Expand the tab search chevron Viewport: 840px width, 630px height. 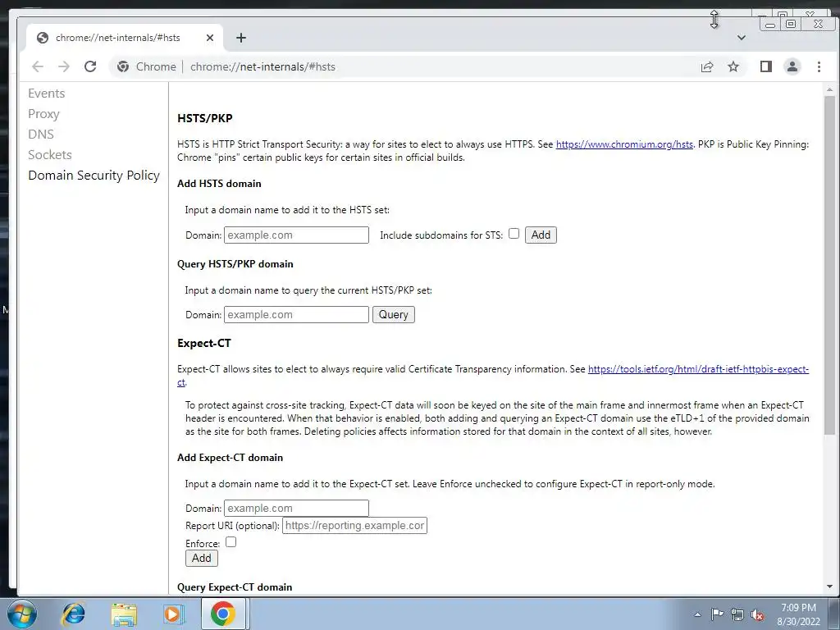click(742, 38)
